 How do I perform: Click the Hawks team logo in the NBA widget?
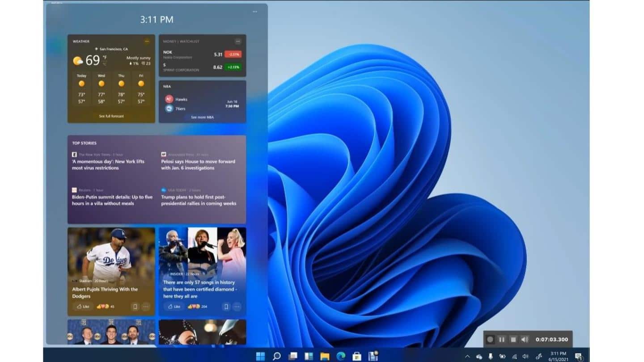click(169, 99)
